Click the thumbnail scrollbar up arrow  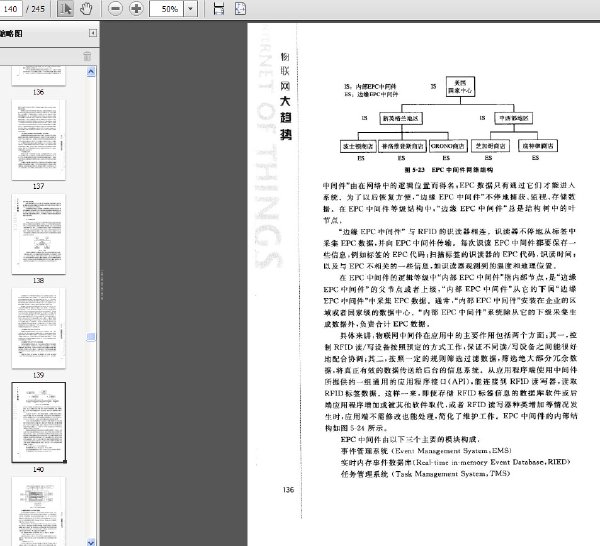91,72
